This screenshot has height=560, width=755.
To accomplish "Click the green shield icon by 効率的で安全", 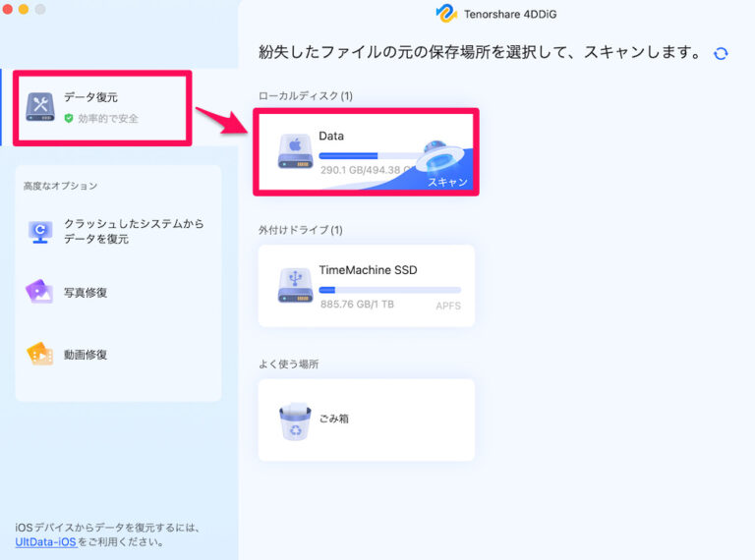I will tap(69, 118).
